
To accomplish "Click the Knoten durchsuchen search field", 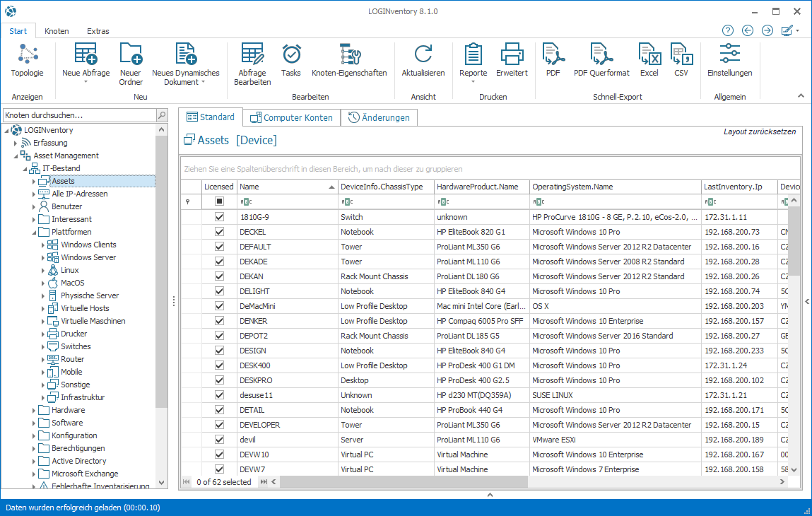I will [79, 115].
